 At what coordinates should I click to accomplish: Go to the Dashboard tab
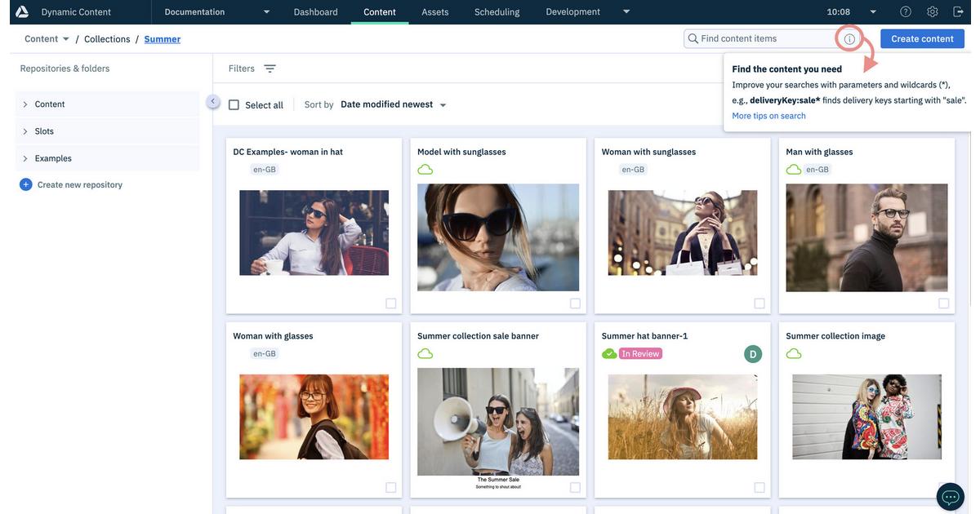(x=315, y=11)
